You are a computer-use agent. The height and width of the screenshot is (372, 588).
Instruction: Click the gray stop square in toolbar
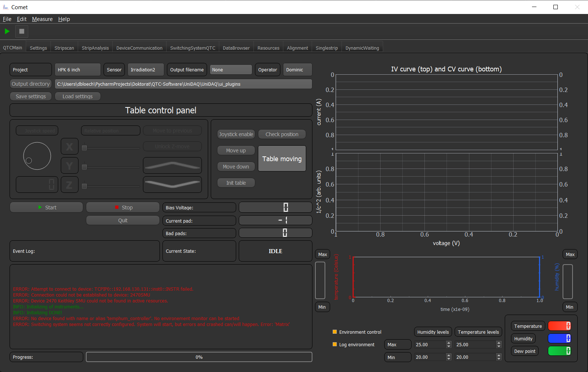point(22,31)
